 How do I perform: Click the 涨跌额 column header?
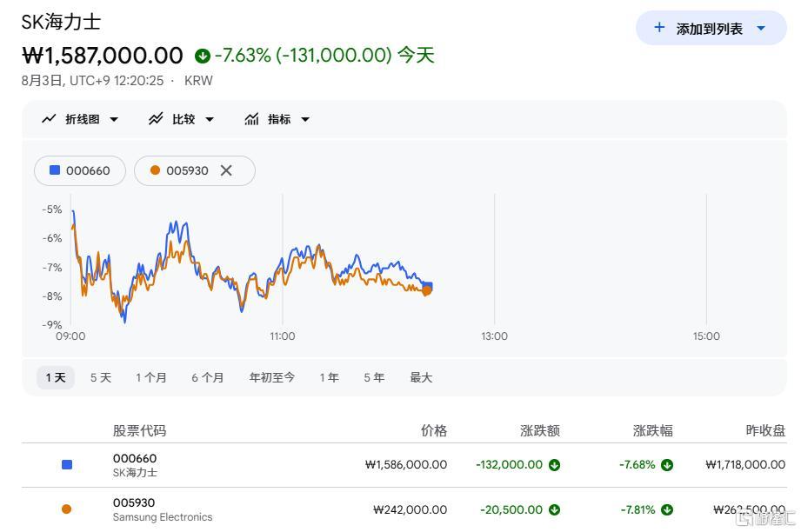(x=540, y=430)
